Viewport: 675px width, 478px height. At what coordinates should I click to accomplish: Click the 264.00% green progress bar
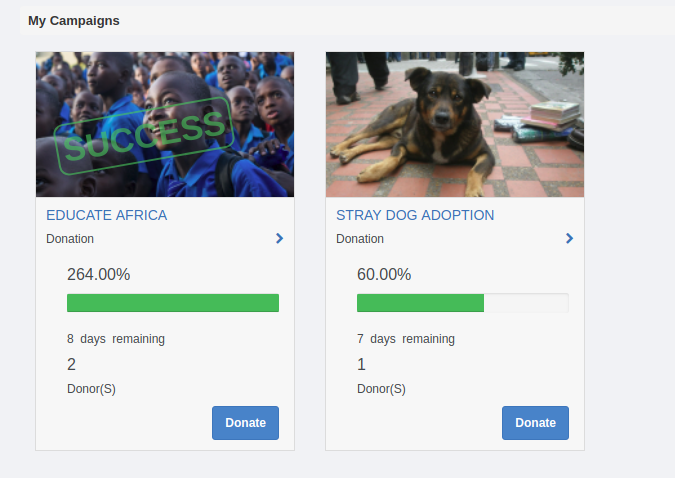[x=172, y=303]
